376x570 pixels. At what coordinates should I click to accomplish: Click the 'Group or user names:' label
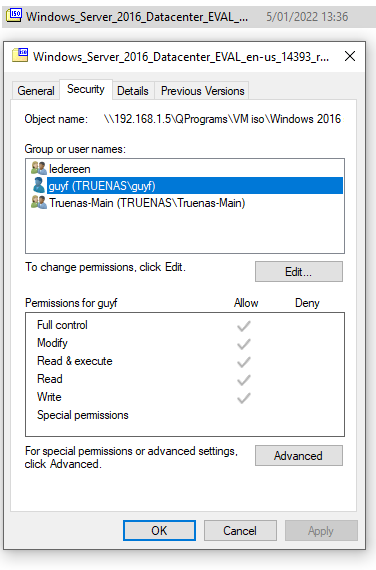tap(75, 149)
